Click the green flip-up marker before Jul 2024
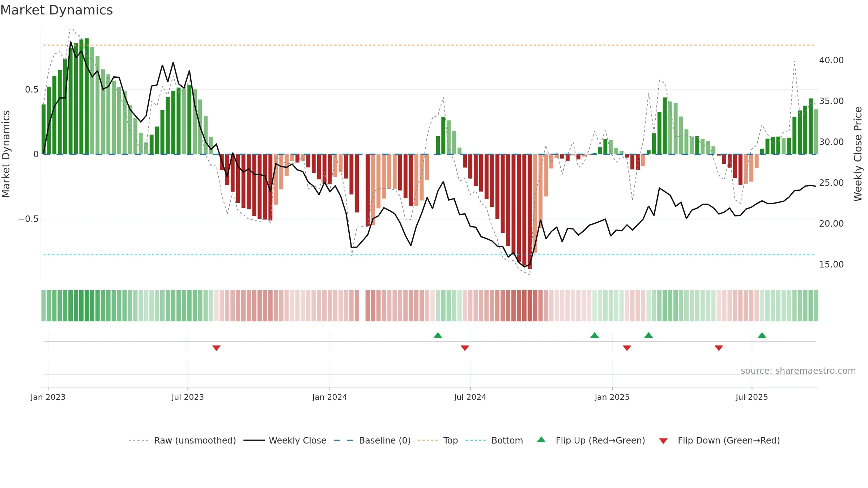Viewport: 868px width, 488px height. [438, 335]
